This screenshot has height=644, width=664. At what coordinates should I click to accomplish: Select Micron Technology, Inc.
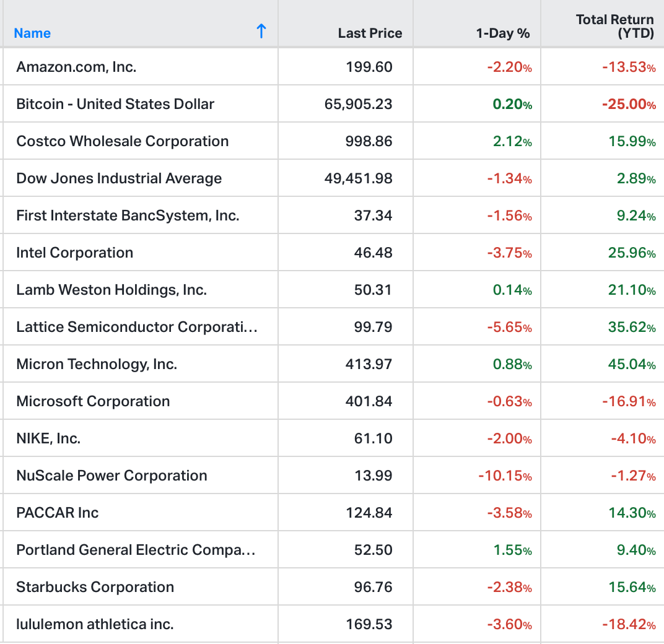97,364
